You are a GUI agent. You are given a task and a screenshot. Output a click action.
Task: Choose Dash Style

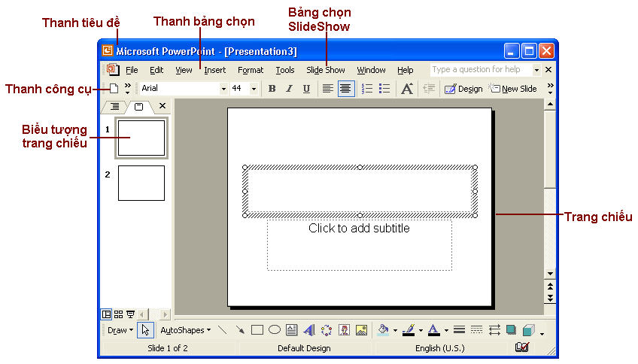pyautogui.click(x=476, y=330)
